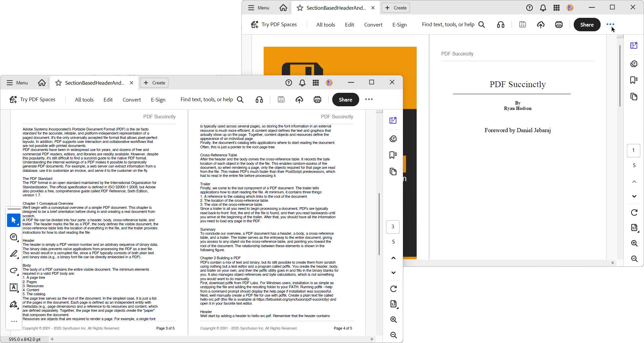Rotate page using front window's rotate icon
This screenshot has width=644, height=343.
393,289
